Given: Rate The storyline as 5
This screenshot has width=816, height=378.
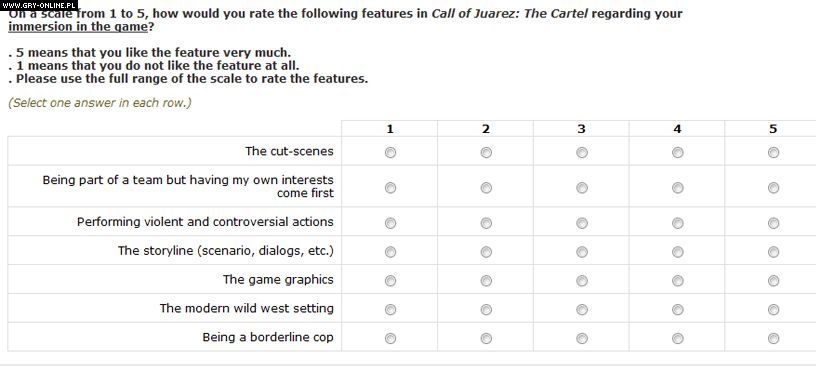Looking at the screenshot, I should pos(773,252).
